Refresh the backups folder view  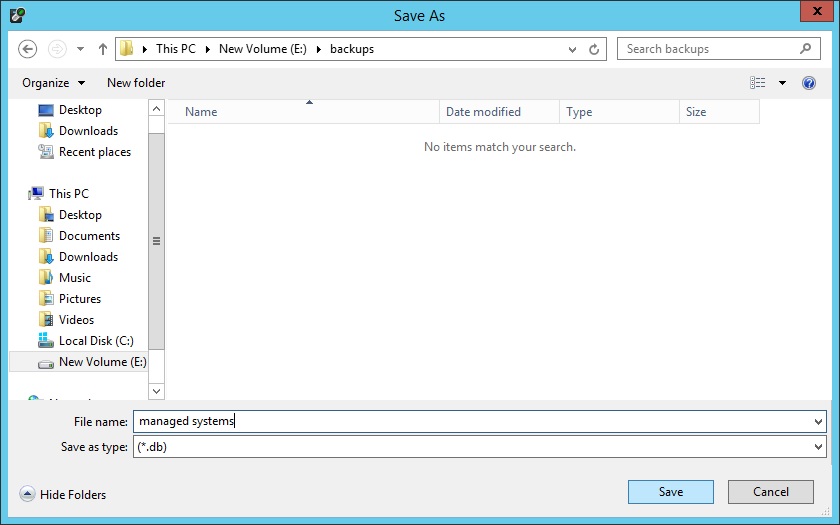pyautogui.click(x=594, y=49)
